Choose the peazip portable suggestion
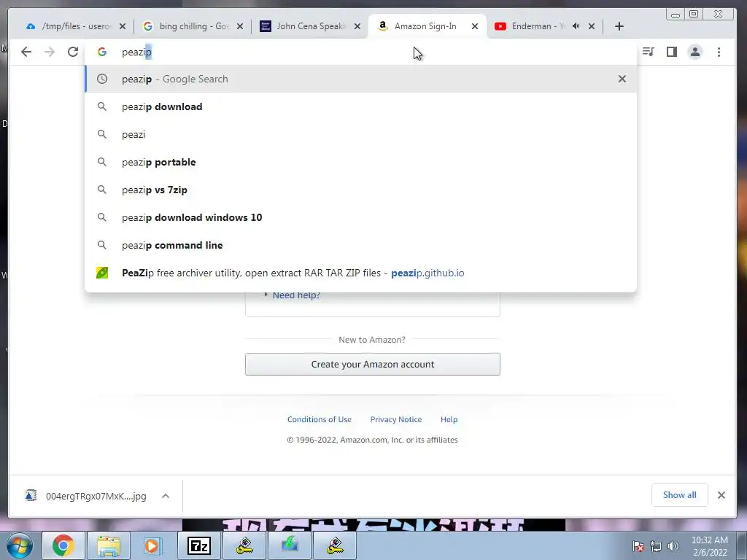This screenshot has height=560, width=747. tap(360, 162)
